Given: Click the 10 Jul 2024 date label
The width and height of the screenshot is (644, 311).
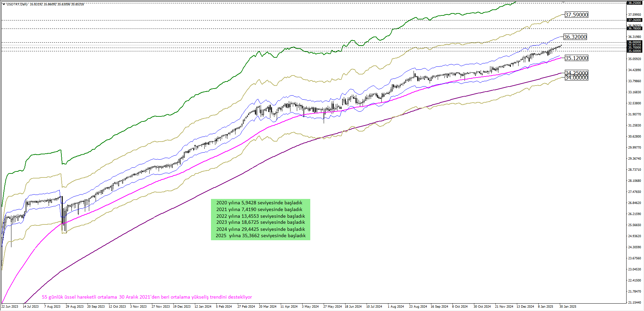Looking at the screenshot, I should pos(374,307).
